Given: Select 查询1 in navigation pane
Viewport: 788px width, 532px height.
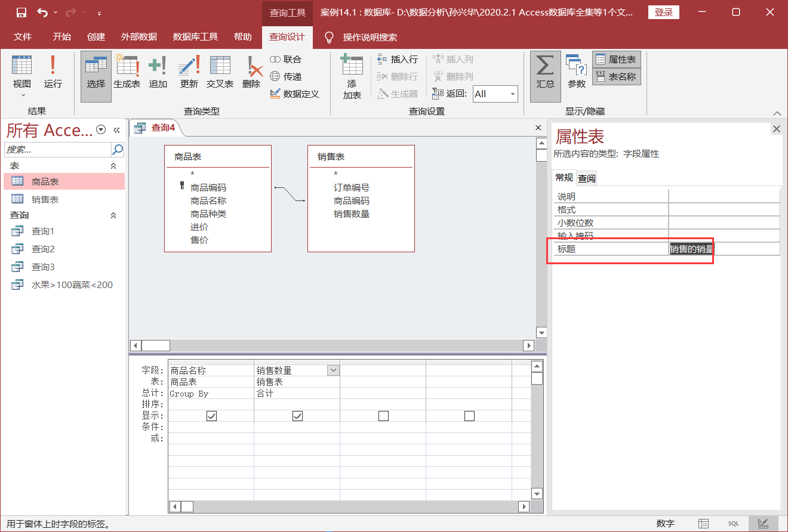Looking at the screenshot, I should [64, 231].
